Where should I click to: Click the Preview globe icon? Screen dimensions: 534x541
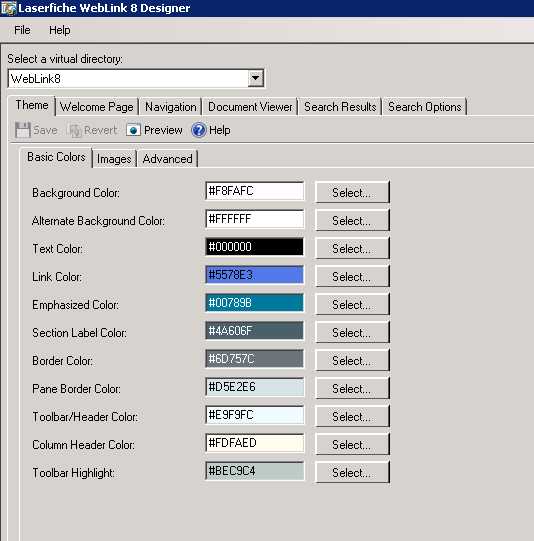[133, 130]
